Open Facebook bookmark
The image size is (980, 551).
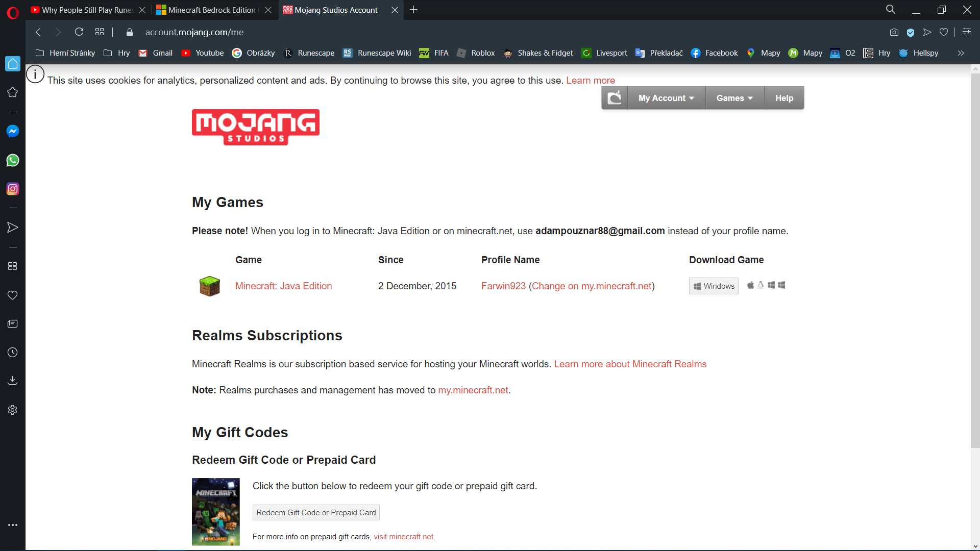(714, 53)
